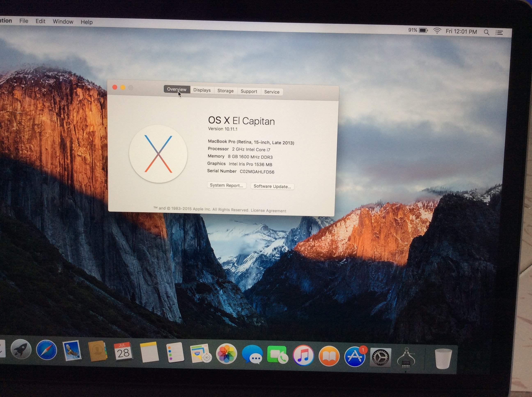Screen dimensions: 532x397
Task: Minimize the About This Mac window
Action: pos(123,88)
